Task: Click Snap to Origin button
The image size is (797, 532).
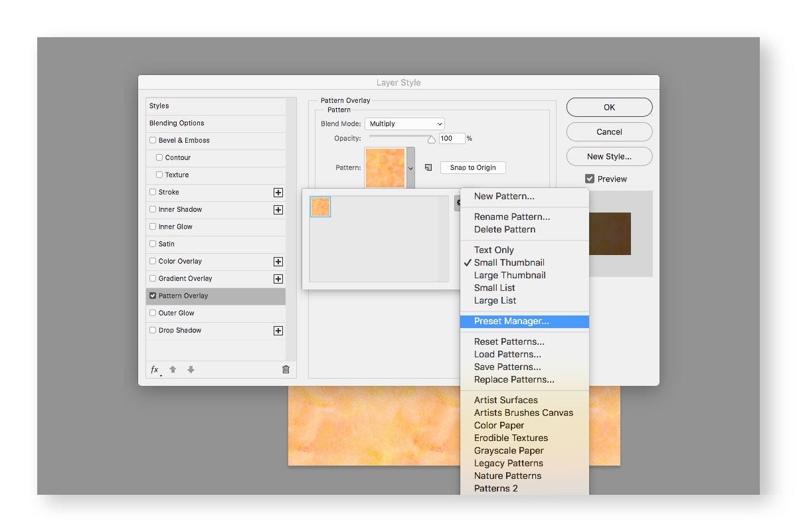Action: pyautogui.click(x=473, y=167)
